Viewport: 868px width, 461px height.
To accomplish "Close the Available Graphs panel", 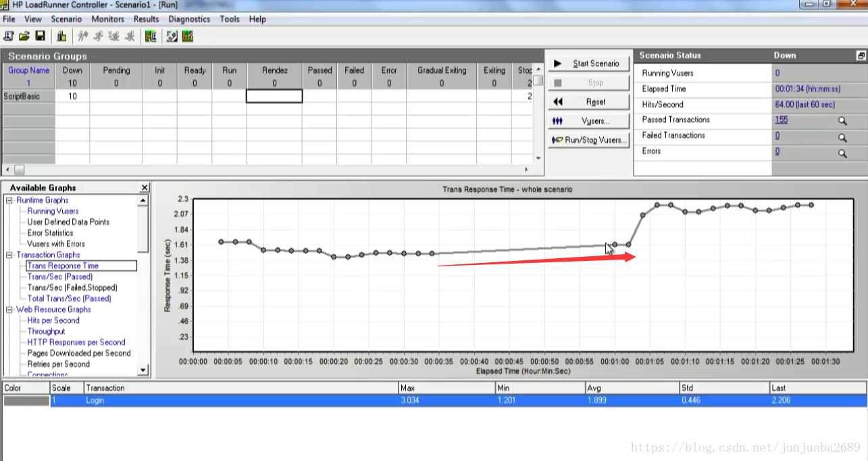I will 145,187.
